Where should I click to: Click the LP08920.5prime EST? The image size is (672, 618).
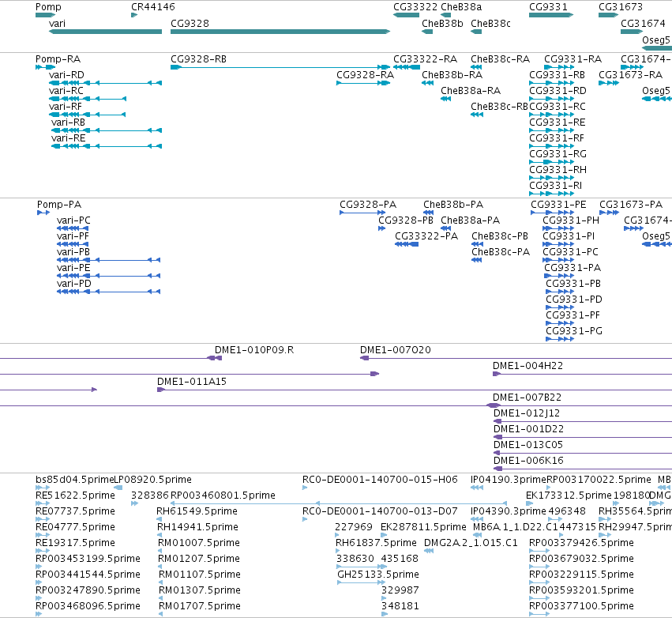point(118,488)
